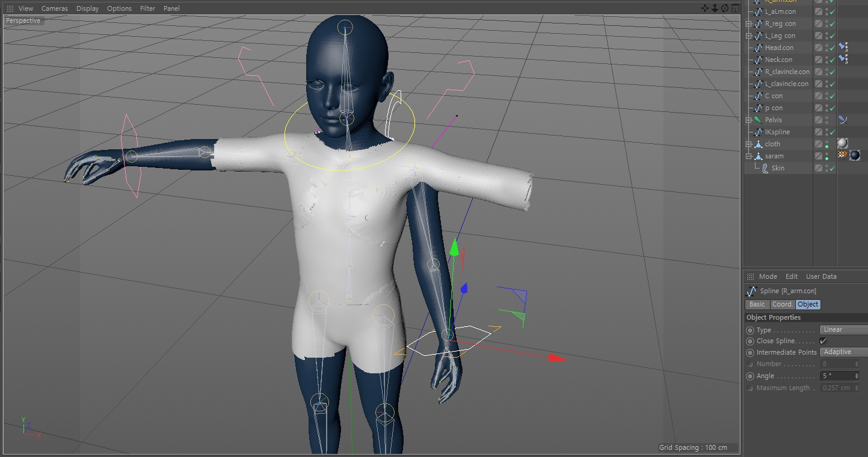The image size is (868, 457).
Task: Toggle the Close Spline checkbox
Action: pos(823,341)
